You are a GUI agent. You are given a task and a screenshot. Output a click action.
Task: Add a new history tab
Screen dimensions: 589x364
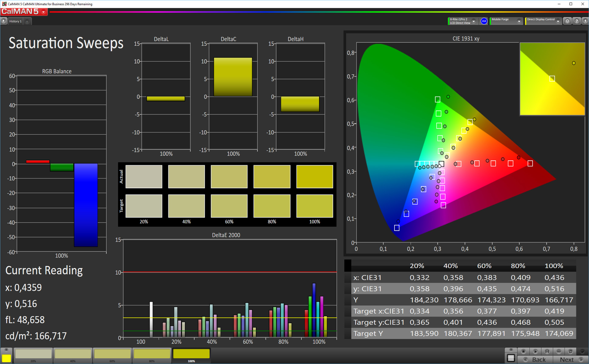(x=27, y=21)
